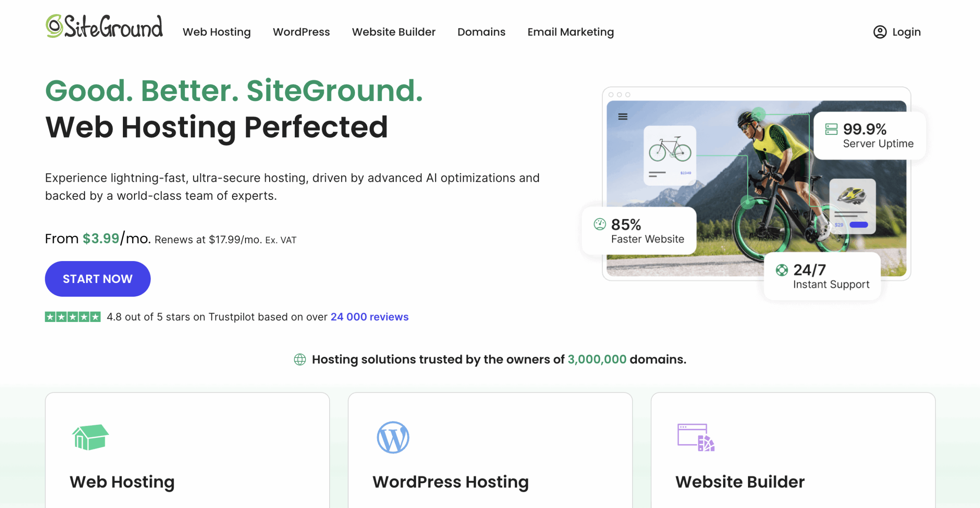Click the SiteGround logo
The height and width of the screenshot is (508, 980).
pyautogui.click(x=104, y=26)
